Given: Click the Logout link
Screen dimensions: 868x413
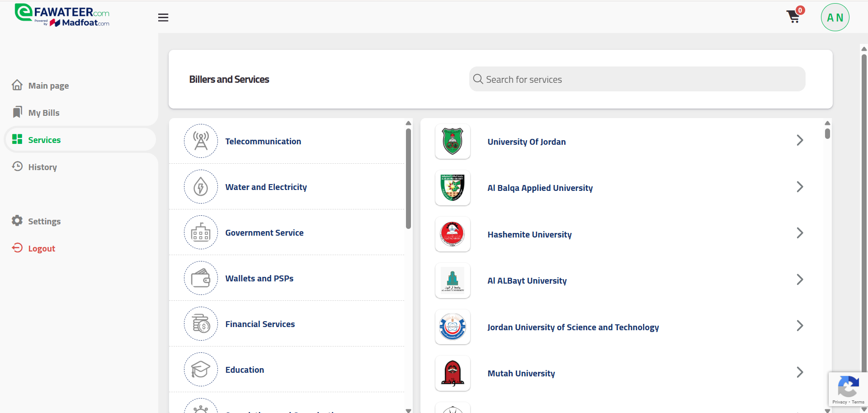Looking at the screenshot, I should click(x=41, y=248).
